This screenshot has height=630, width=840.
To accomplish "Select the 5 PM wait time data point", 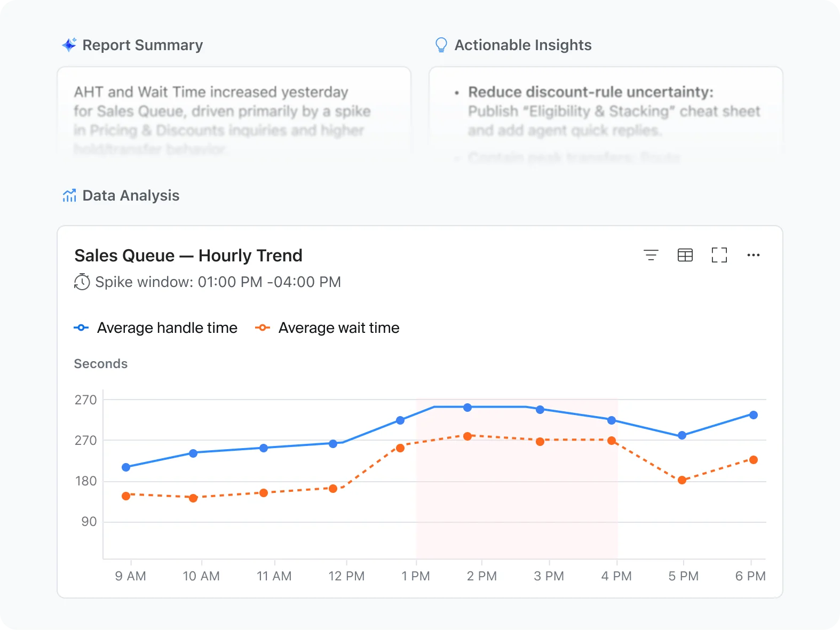I will click(x=682, y=480).
